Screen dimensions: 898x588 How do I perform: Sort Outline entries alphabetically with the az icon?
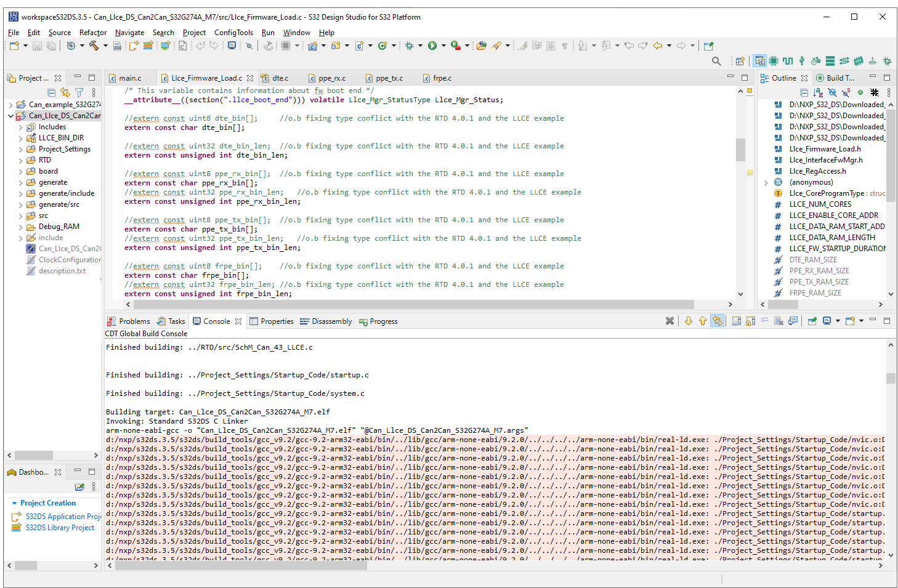pyautogui.click(x=817, y=92)
